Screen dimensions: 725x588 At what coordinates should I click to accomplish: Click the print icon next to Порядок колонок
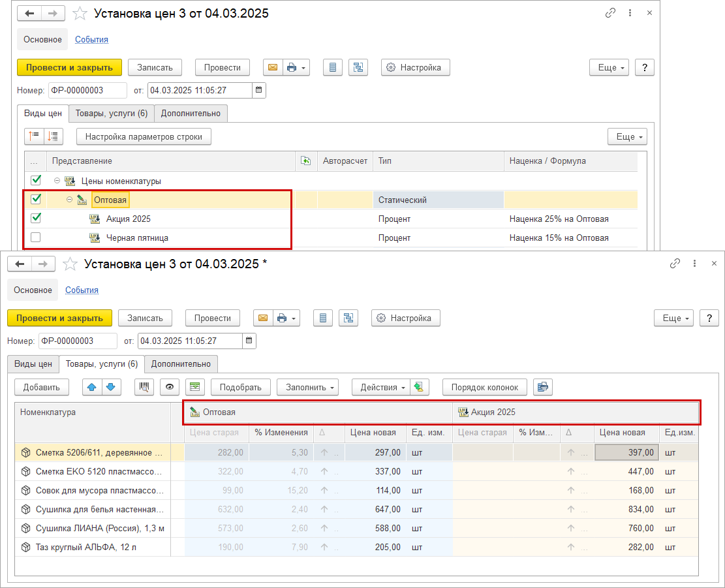point(542,387)
